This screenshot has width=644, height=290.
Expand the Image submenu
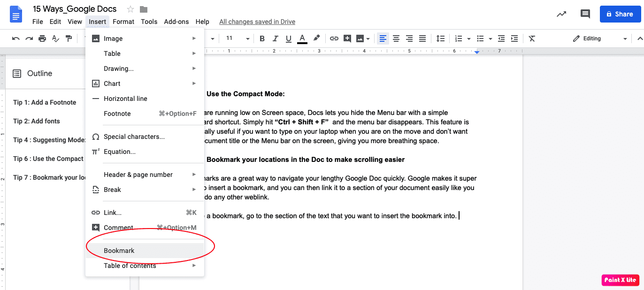[145, 38]
